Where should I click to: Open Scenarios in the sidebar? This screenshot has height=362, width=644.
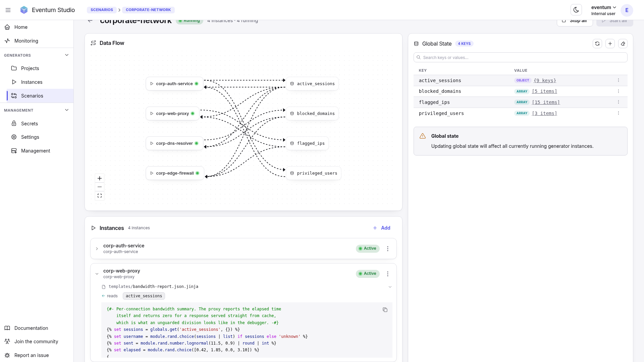tap(40, 96)
